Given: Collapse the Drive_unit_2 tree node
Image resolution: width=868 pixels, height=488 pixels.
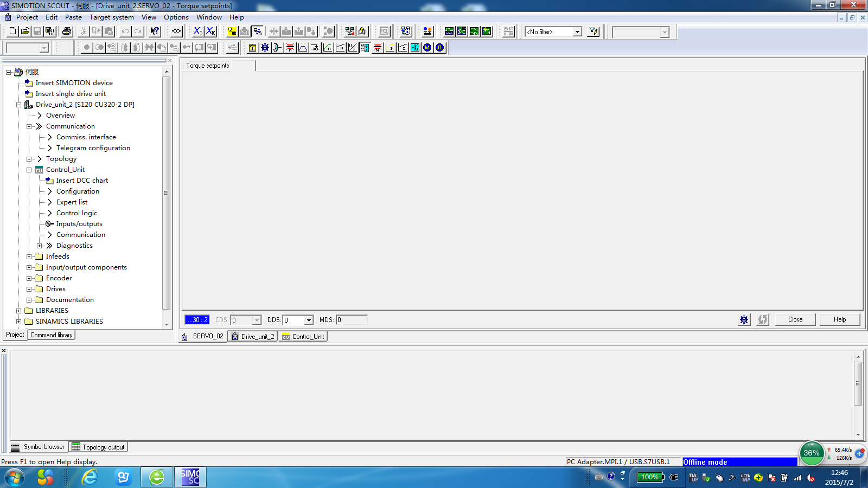Looking at the screenshot, I should click(18, 105).
